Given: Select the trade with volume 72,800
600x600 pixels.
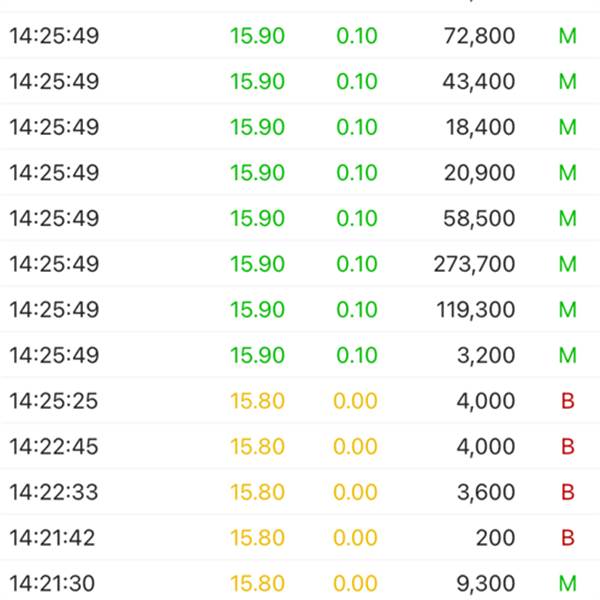Looking at the screenshot, I should point(478,37).
